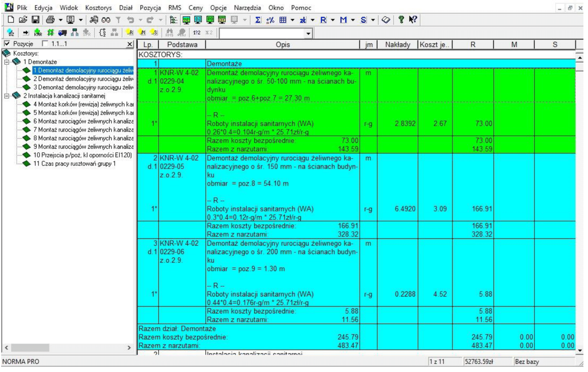This screenshot has height=372, width=588.
Task: Click the blue R labor toolbar icon
Action: tap(323, 20)
